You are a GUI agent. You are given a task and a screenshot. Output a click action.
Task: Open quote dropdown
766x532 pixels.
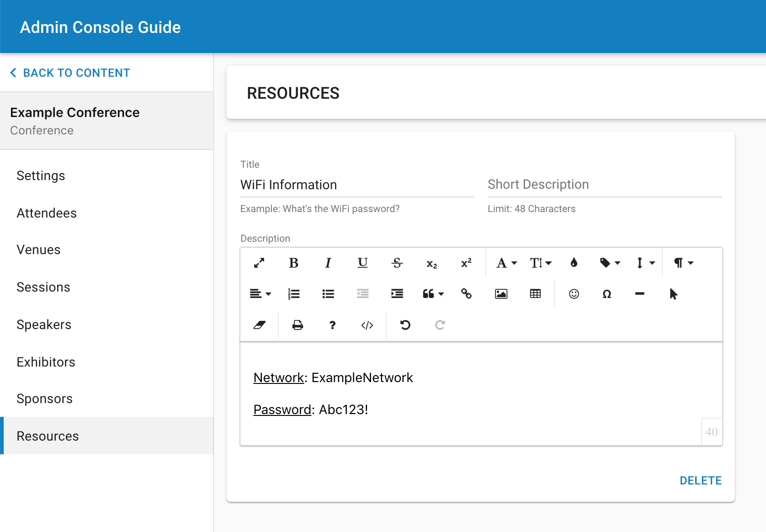click(433, 294)
